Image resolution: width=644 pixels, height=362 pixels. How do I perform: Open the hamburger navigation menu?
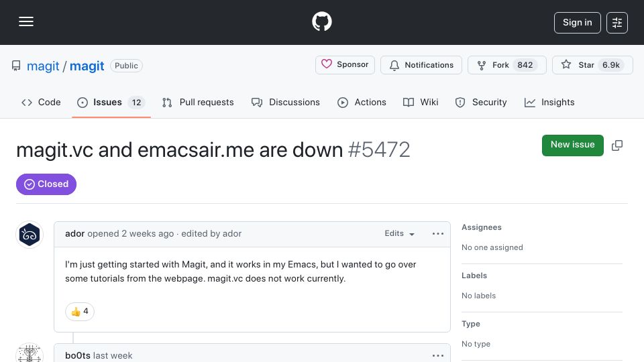(x=26, y=21)
